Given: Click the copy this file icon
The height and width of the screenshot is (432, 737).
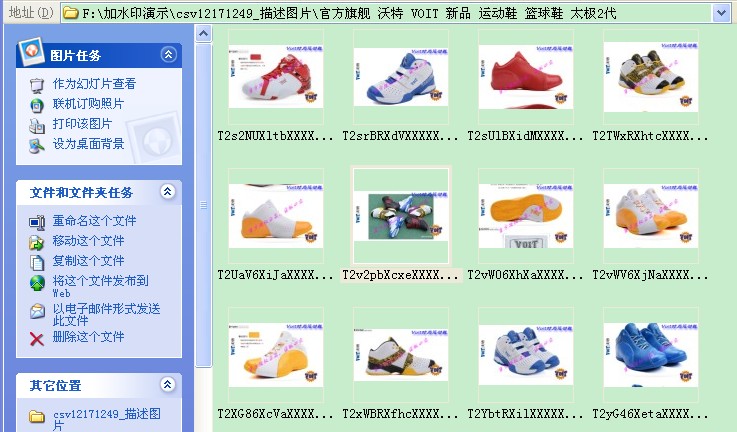Looking at the screenshot, I should click(37, 261).
